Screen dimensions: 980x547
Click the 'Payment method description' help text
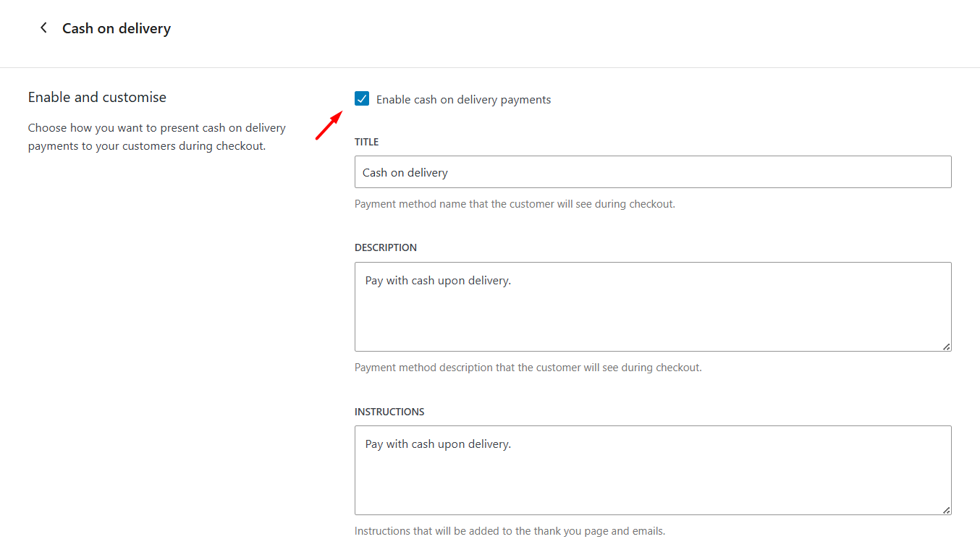pos(528,368)
